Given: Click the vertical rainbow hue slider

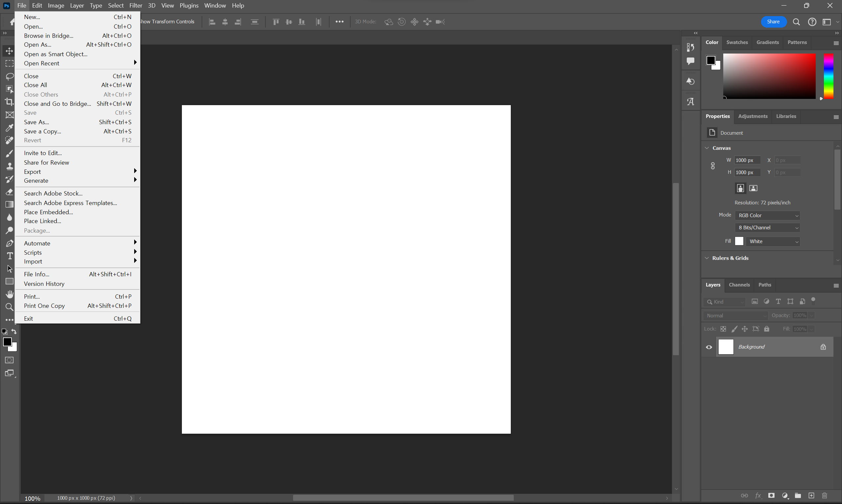Looking at the screenshot, I should [x=829, y=76].
